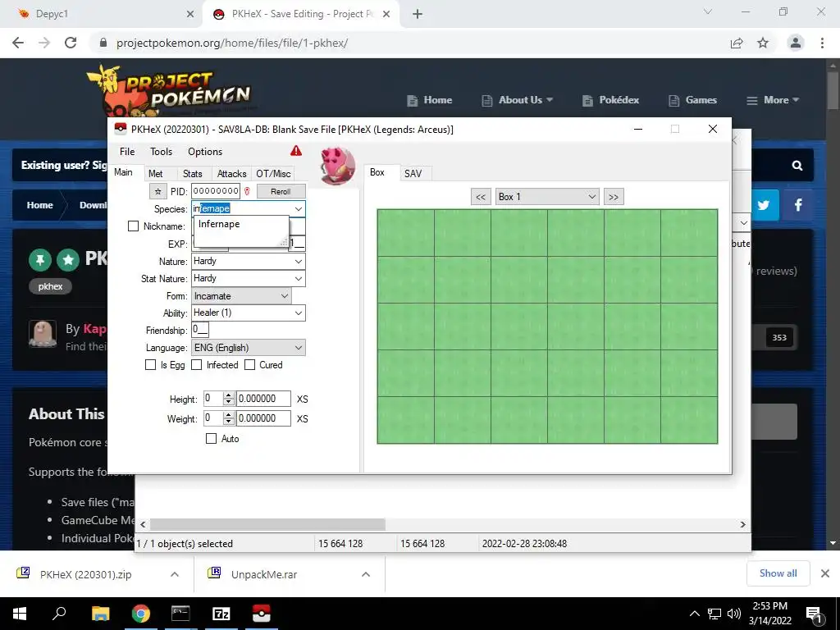Open the Nature dropdown
The height and width of the screenshot is (630, 840).
click(x=299, y=262)
